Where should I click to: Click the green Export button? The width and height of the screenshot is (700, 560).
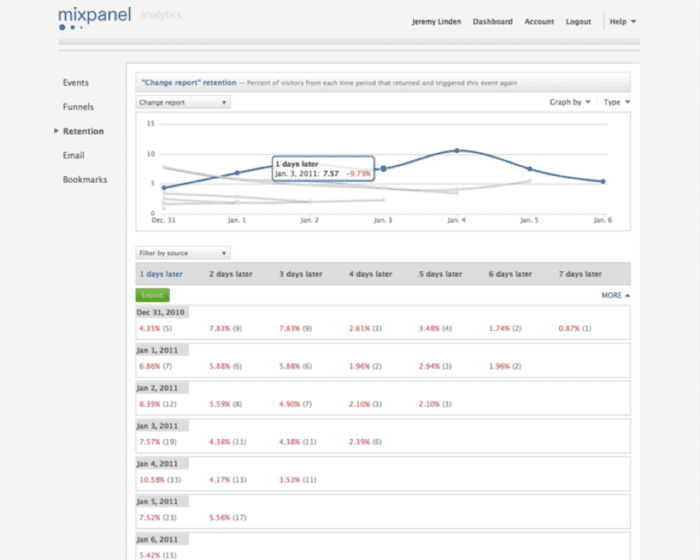pyautogui.click(x=152, y=296)
